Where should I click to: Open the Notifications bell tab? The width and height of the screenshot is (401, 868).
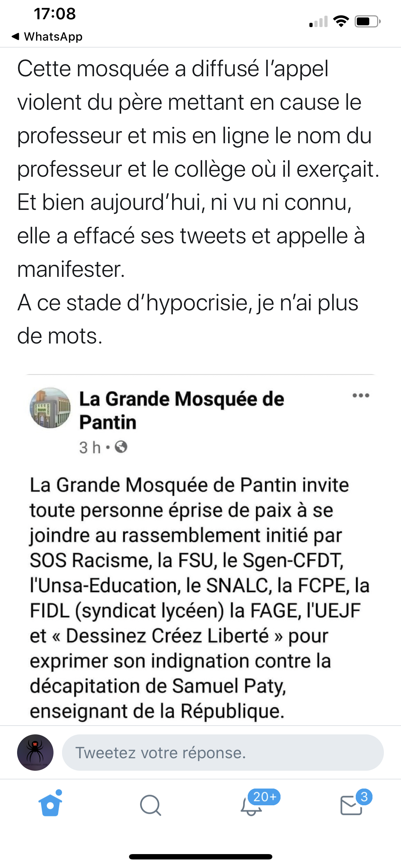(251, 807)
